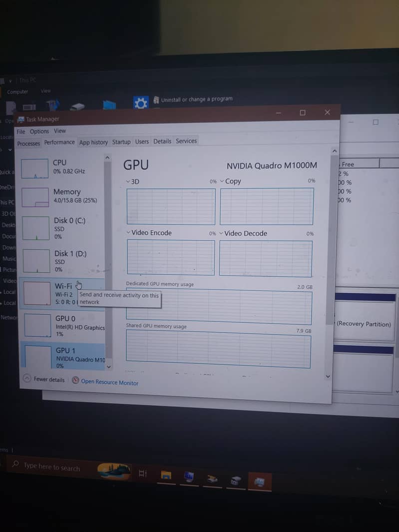399x532 pixels.
Task: Click the main pane scroll down arrow
Action: pos(328,376)
